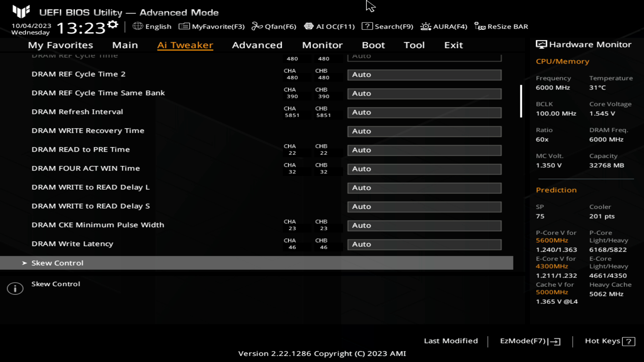Open the Monitor tab
Image resolution: width=644 pixels, height=362 pixels.
click(322, 45)
